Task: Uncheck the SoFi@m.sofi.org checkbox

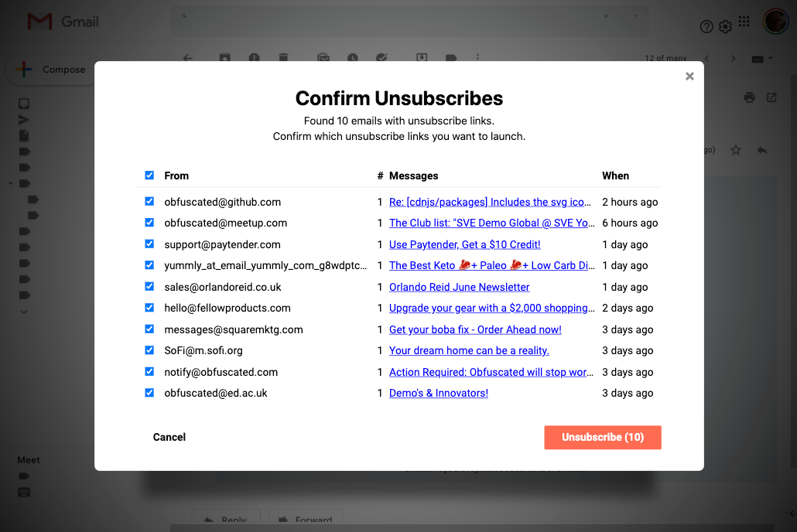Action: point(149,350)
